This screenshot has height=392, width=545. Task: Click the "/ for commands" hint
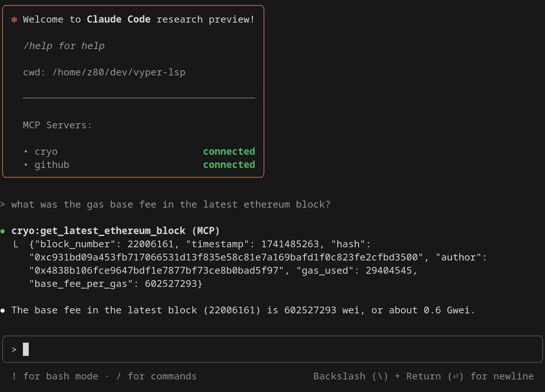point(157,376)
